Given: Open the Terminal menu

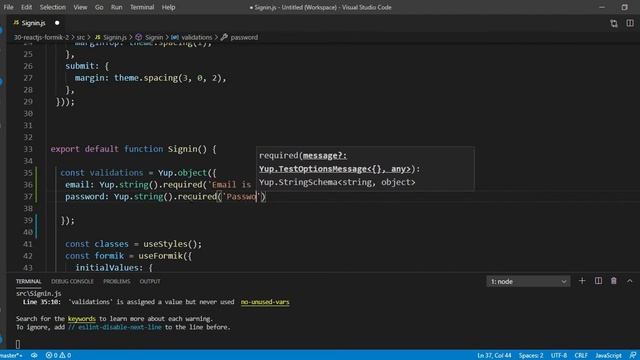Looking at the screenshot, I should [142, 7].
